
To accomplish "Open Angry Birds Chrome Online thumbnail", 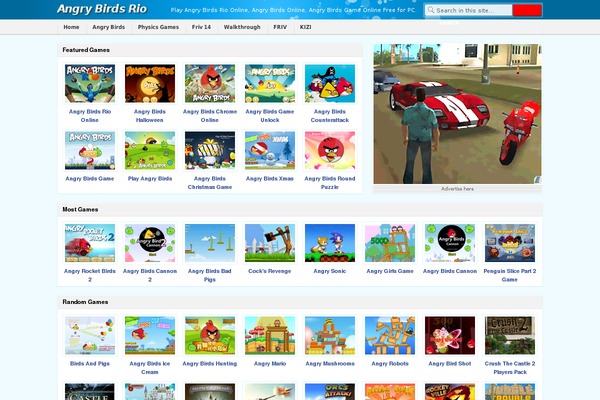I will tap(210, 83).
